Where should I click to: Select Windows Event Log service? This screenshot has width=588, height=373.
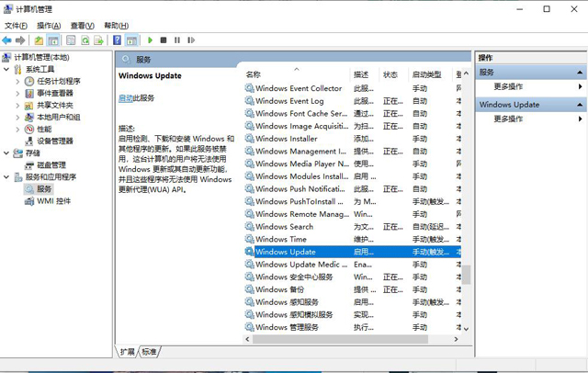289,101
